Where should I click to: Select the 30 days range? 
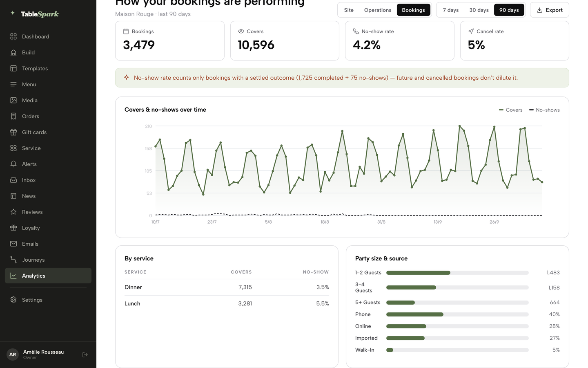click(x=479, y=10)
